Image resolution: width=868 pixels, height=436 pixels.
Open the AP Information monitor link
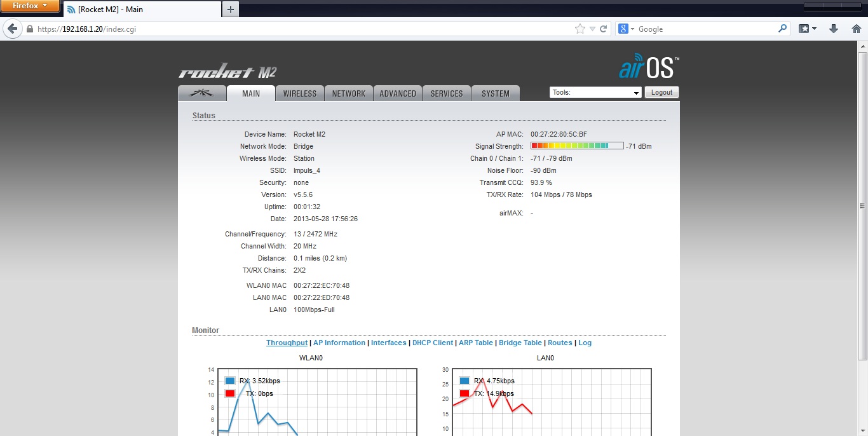point(339,343)
